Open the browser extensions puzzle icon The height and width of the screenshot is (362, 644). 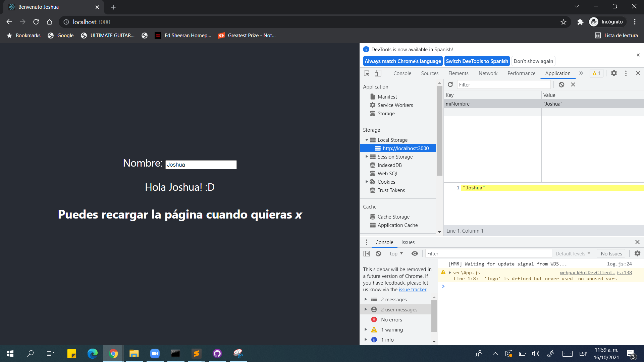click(580, 22)
